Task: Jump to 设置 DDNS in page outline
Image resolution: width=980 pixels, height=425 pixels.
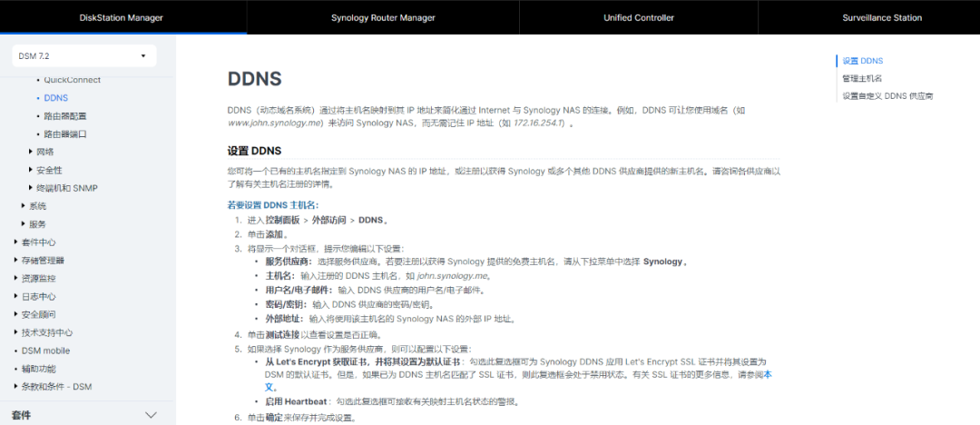Action: coord(863,61)
